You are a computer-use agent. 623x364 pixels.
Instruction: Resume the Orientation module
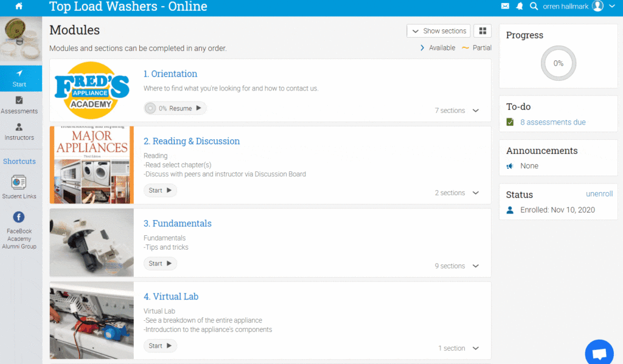point(175,108)
